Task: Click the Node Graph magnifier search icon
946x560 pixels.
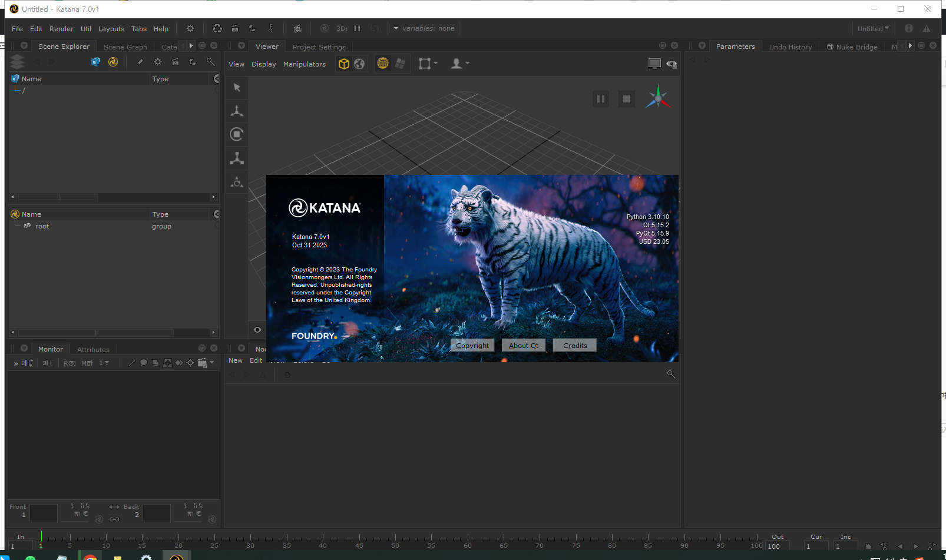Action: [671, 375]
